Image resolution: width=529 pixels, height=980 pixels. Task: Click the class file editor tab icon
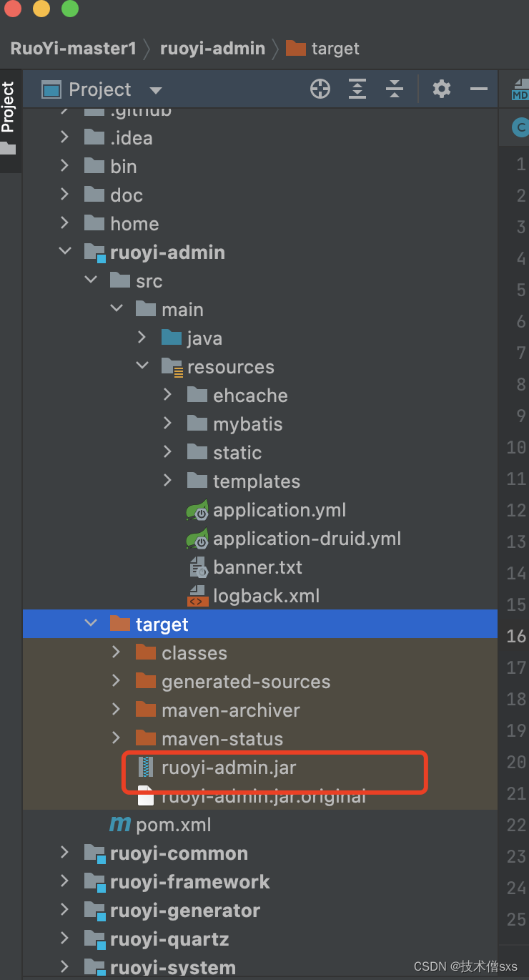coord(520,127)
